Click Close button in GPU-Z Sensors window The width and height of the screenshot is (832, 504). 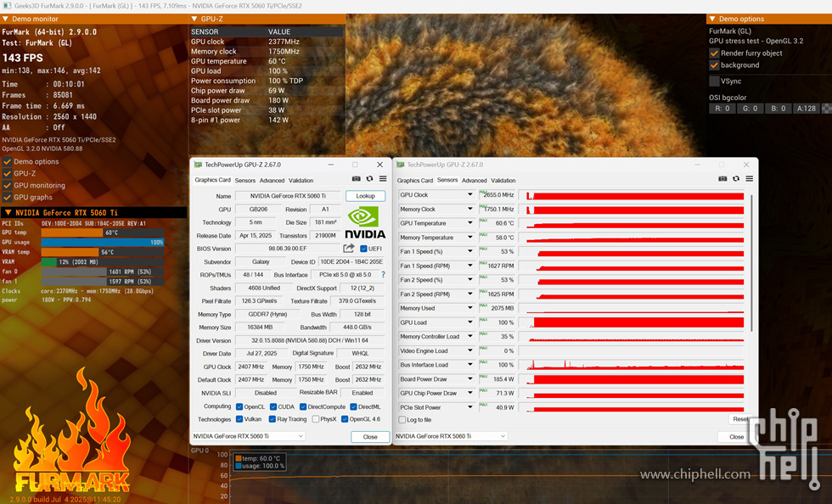tap(736, 437)
